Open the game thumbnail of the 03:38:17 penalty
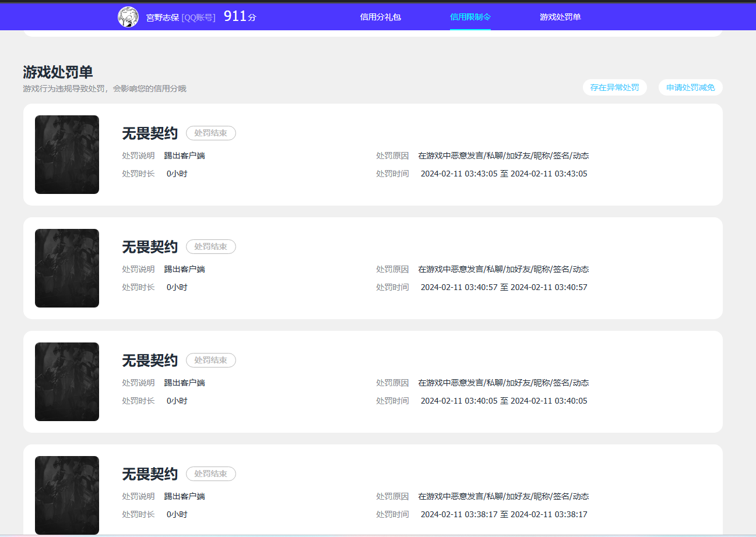 pos(67,495)
